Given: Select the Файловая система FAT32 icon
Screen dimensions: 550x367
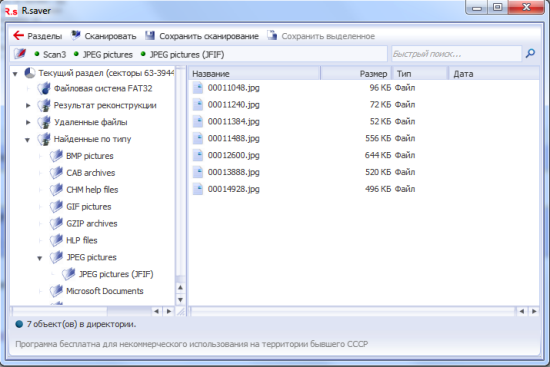Looking at the screenshot, I should (x=44, y=88).
